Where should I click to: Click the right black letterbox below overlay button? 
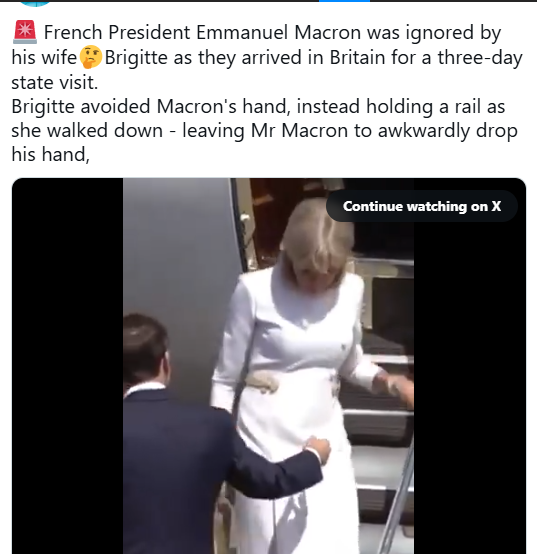point(470,389)
